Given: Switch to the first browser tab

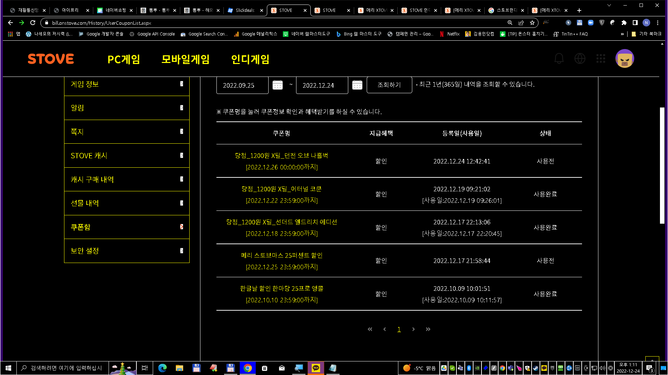Looking at the screenshot, I should (x=28, y=10).
